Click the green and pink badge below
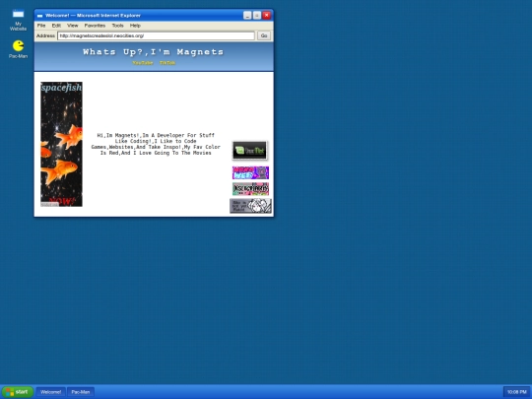This screenshot has width=532, height=399. (x=250, y=189)
